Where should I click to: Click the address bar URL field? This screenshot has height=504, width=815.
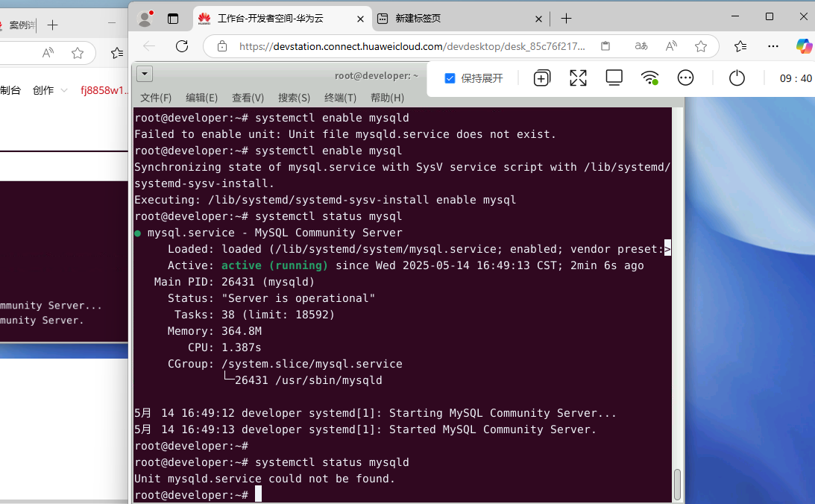coord(412,46)
